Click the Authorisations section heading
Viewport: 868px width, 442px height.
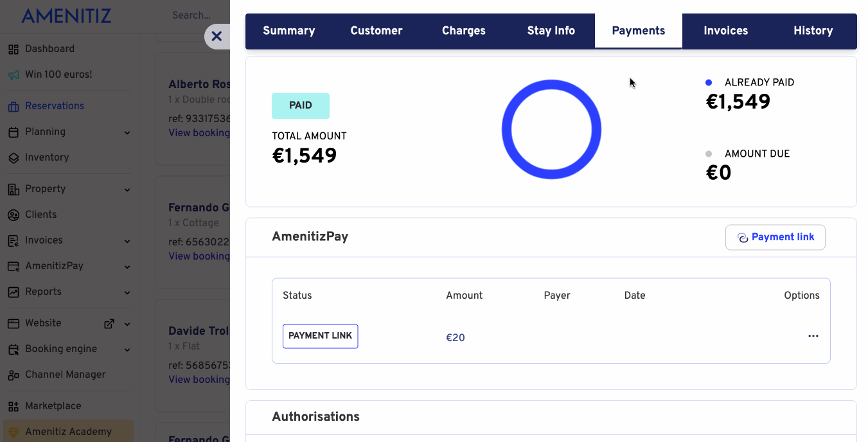point(316,417)
